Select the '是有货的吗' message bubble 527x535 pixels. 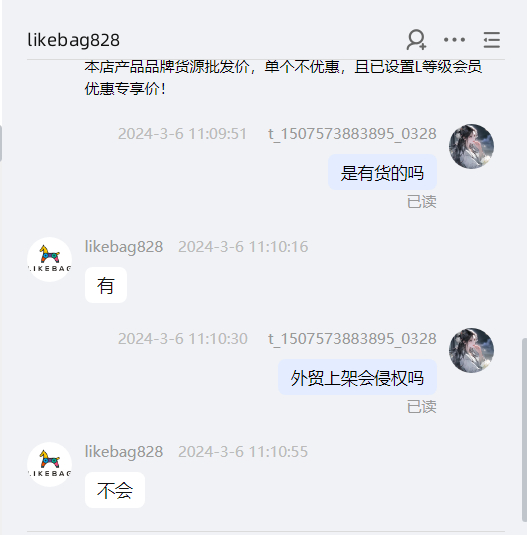point(382,172)
